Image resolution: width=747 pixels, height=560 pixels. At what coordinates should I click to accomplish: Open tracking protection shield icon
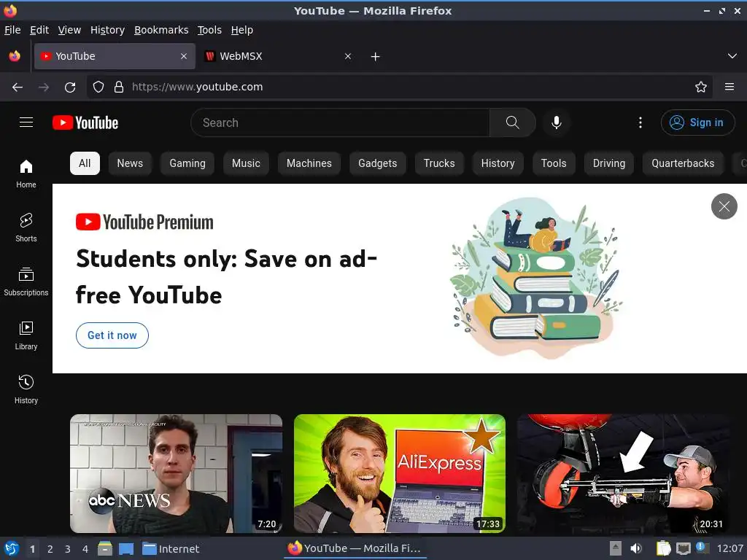coord(98,87)
